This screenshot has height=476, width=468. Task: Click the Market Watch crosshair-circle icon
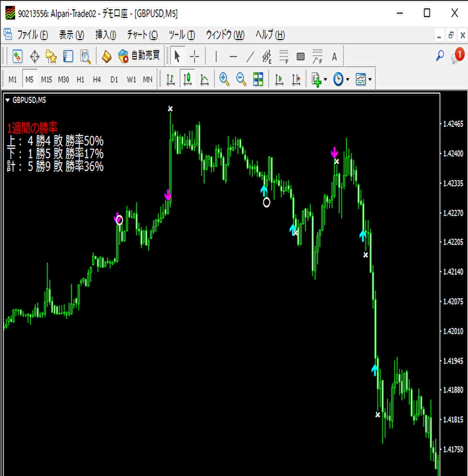(35, 56)
